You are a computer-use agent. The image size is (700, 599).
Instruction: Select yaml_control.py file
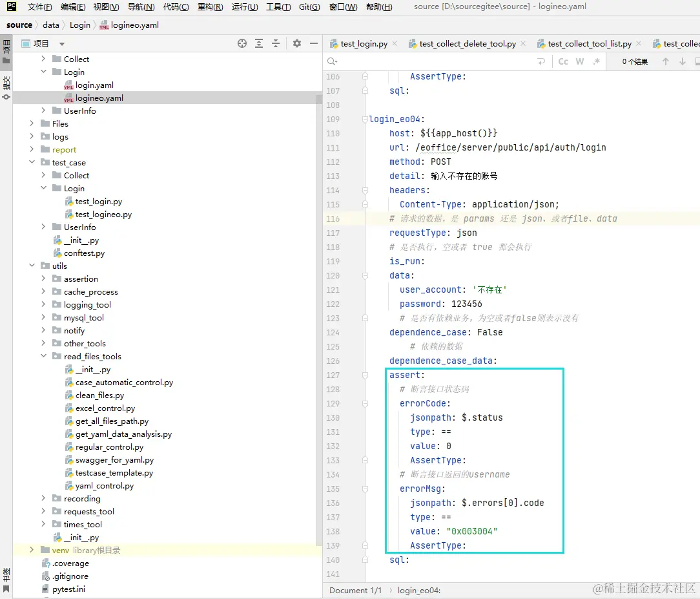(x=105, y=486)
